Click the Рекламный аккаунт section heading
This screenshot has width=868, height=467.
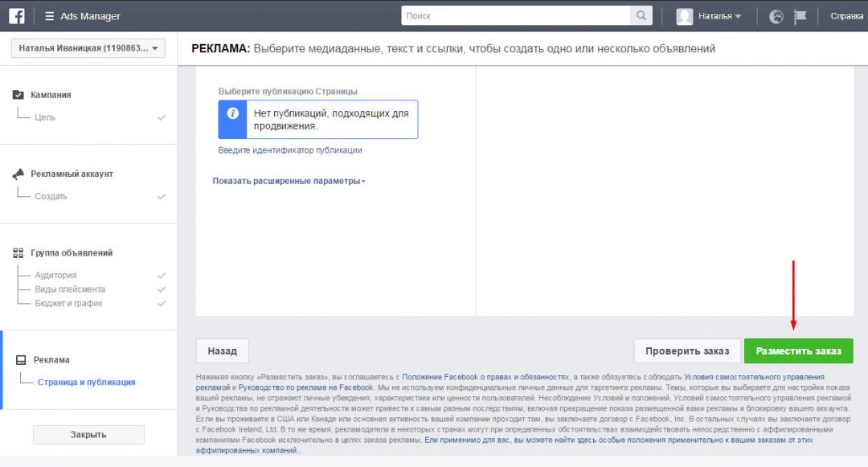point(72,174)
